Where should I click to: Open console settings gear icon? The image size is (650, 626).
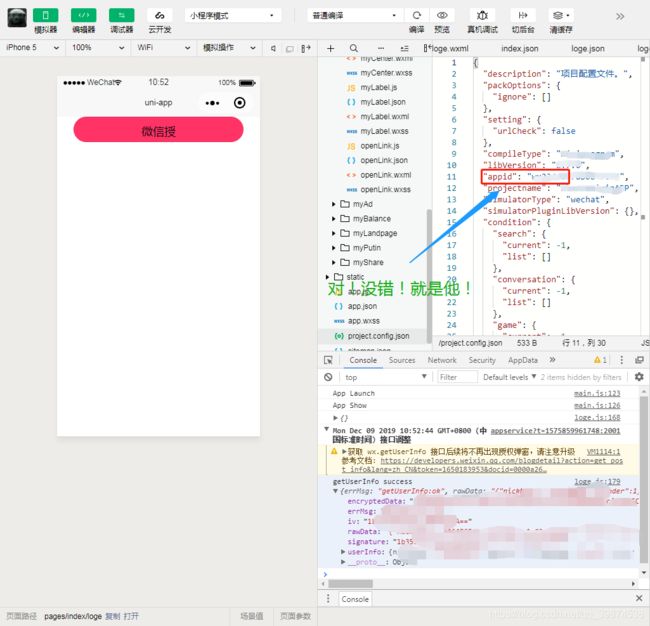[x=639, y=377]
